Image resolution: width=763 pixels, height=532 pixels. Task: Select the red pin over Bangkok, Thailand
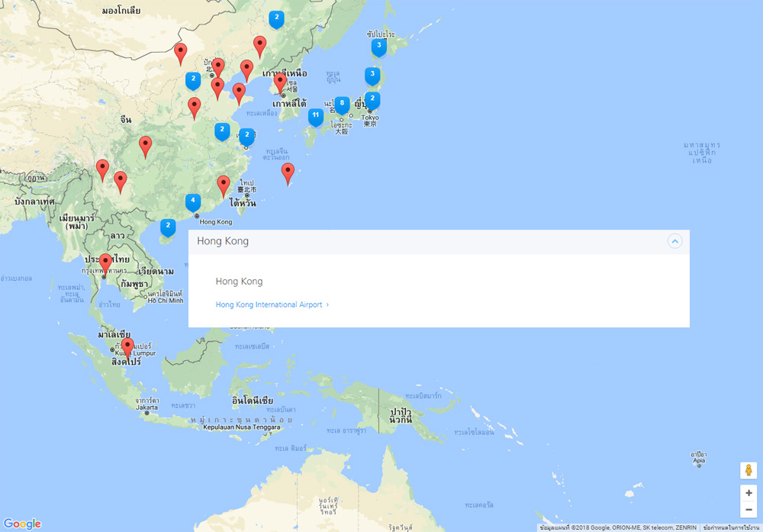[105, 263]
